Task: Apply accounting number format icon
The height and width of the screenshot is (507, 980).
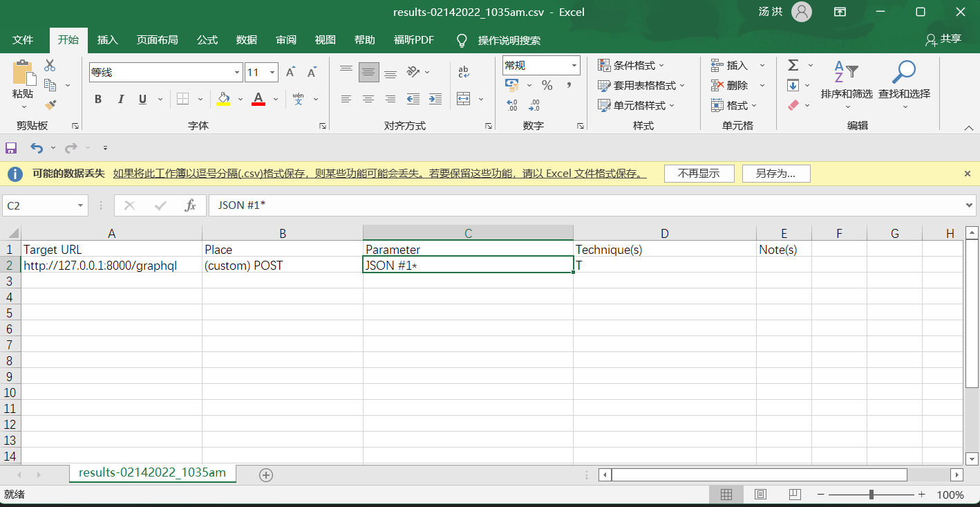Action: (x=512, y=85)
